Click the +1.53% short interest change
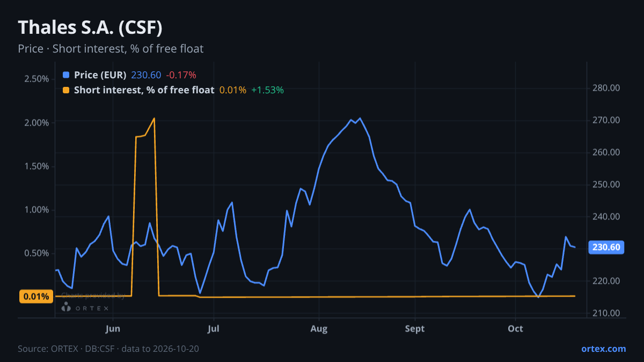 267,90
